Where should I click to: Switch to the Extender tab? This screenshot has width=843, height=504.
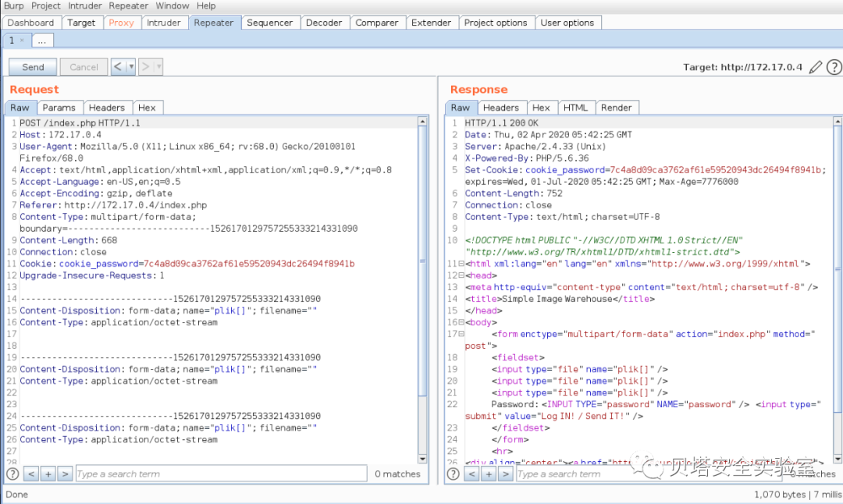coord(431,23)
